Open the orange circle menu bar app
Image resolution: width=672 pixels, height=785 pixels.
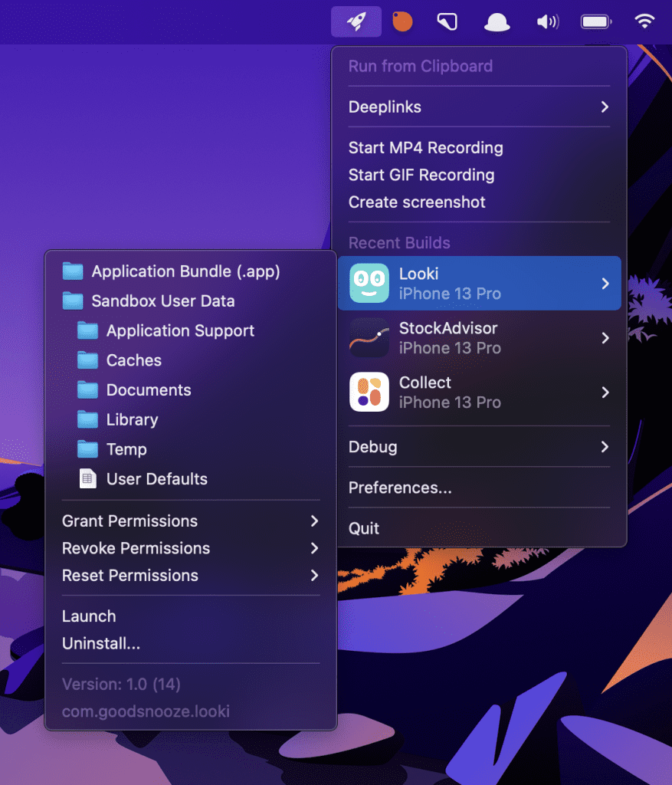[x=402, y=21]
